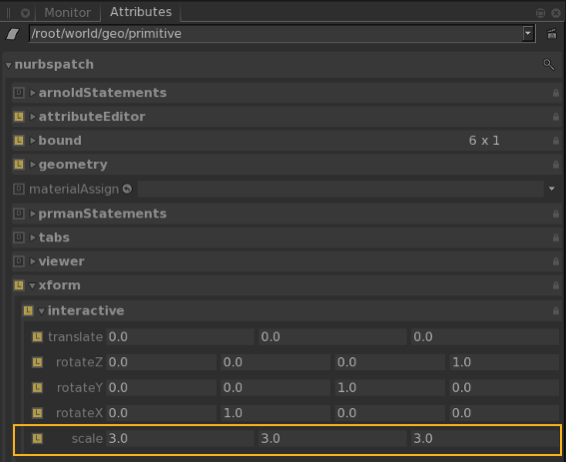Expand the geometry attribute group
Viewport: 566px width, 462px height.
pyautogui.click(x=33, y=165)
